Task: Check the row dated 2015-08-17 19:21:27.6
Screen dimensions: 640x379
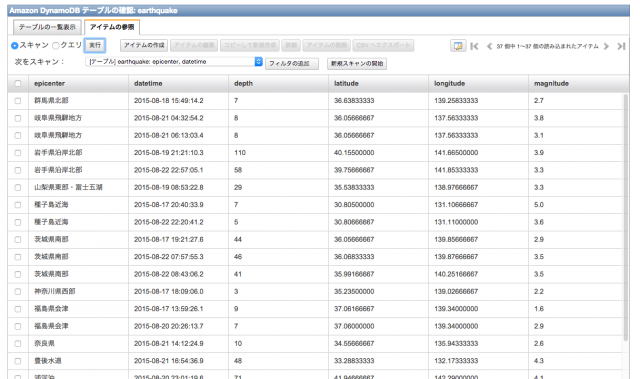Action: tap(18, 239)
